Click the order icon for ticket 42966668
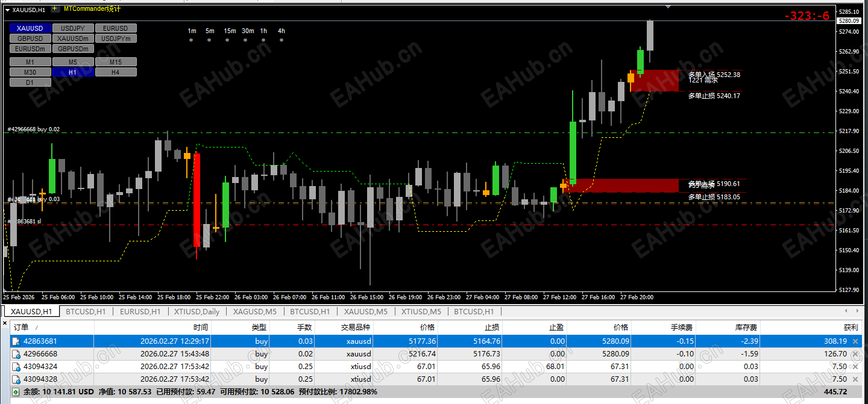868x404 pixels. click(16, 354)
